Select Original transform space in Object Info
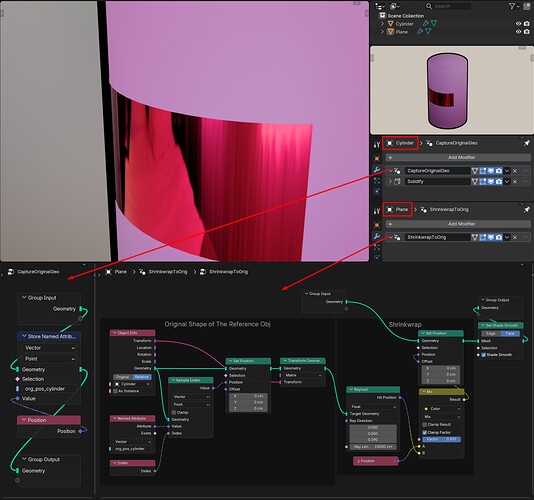 tap(123, 377)
